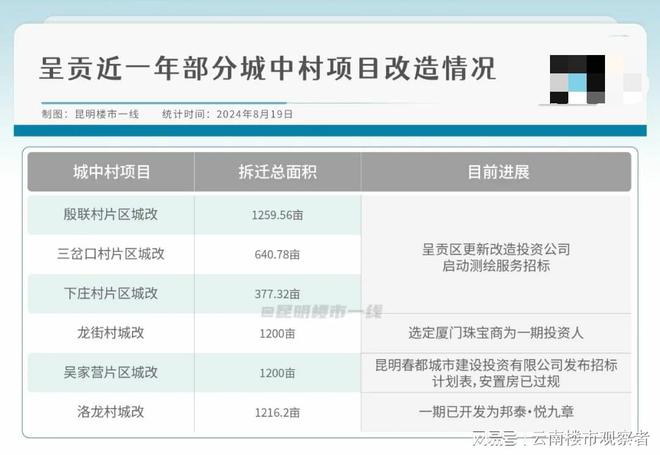Select the row name 洛龙村城改
The width and height of the screenshot is (660, 455).
(x=111, y=412)
